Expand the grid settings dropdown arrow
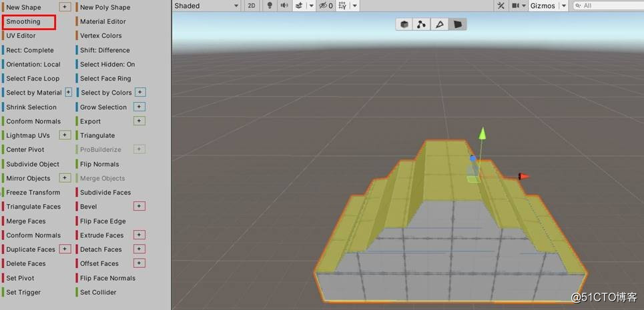 tap(354, 6)
